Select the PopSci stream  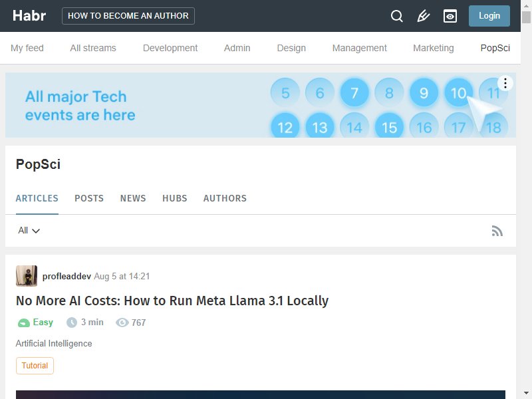(x=495, y=48)
